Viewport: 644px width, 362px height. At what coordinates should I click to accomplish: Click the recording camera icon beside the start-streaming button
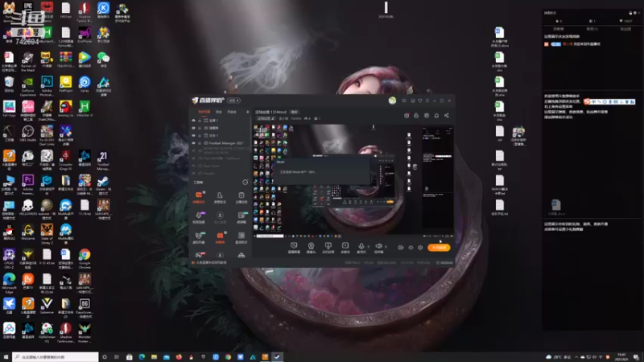tap(400, 248)
